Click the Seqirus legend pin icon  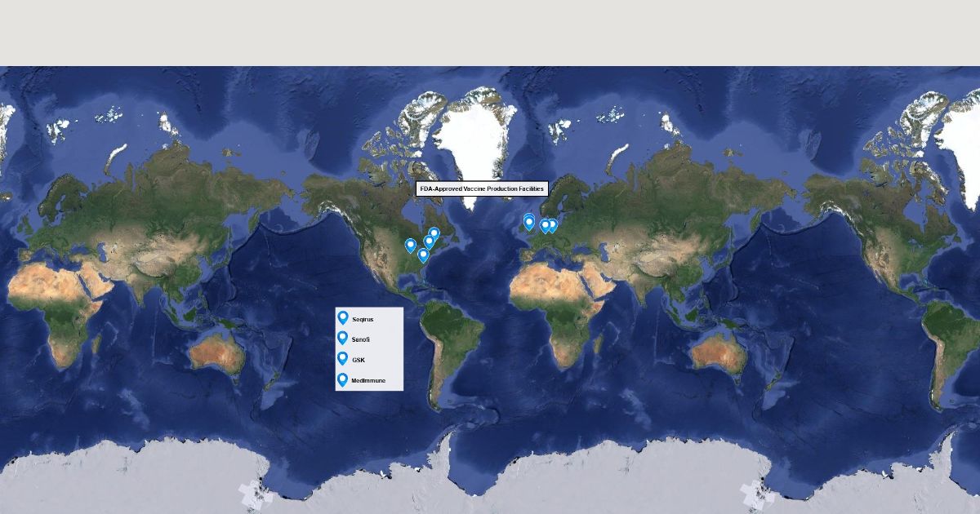click(x=343, y=318)
